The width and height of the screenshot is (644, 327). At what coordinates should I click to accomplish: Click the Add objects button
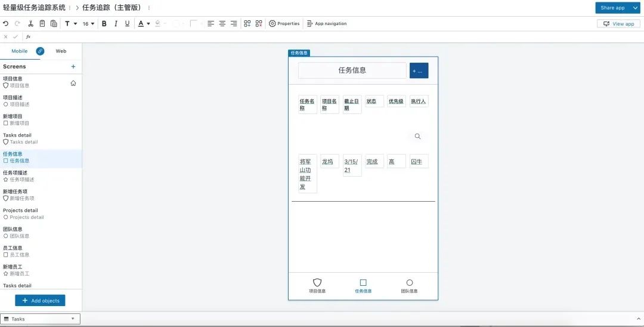point(41,300)
